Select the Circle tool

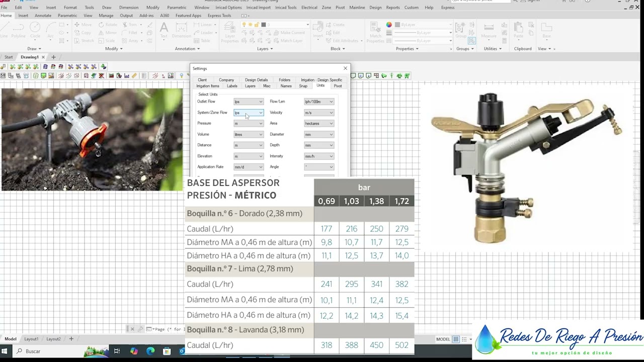[35, 30]
